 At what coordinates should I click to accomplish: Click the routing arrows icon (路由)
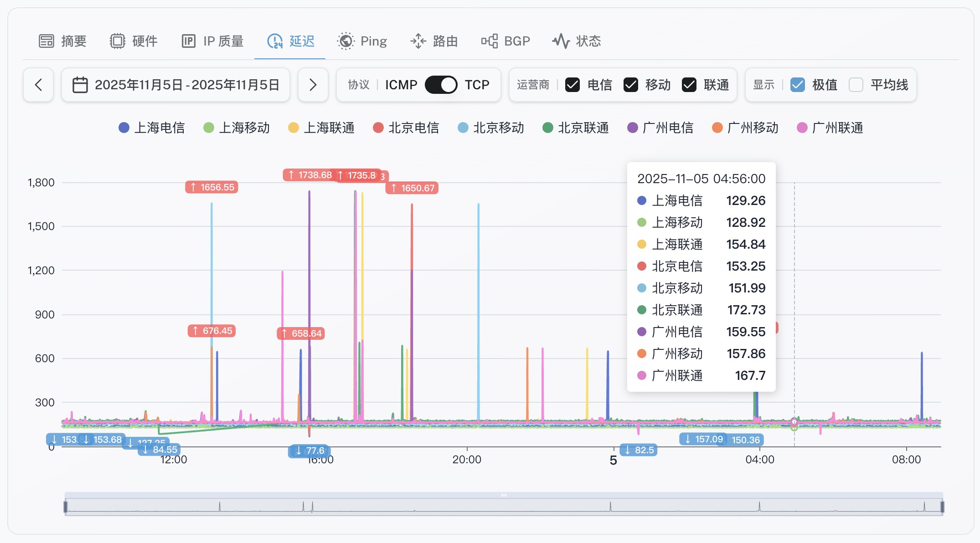[x=418, y=41]
